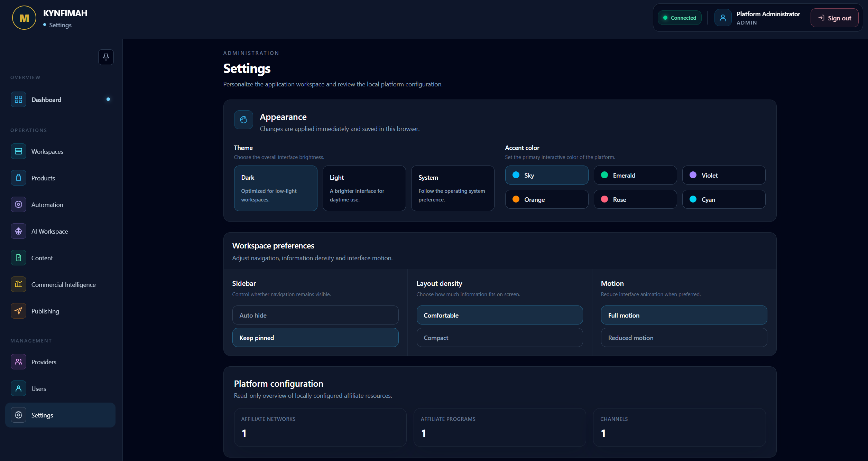
Task: Click the Platform Administrator name
Action: (x=768, y=14)
